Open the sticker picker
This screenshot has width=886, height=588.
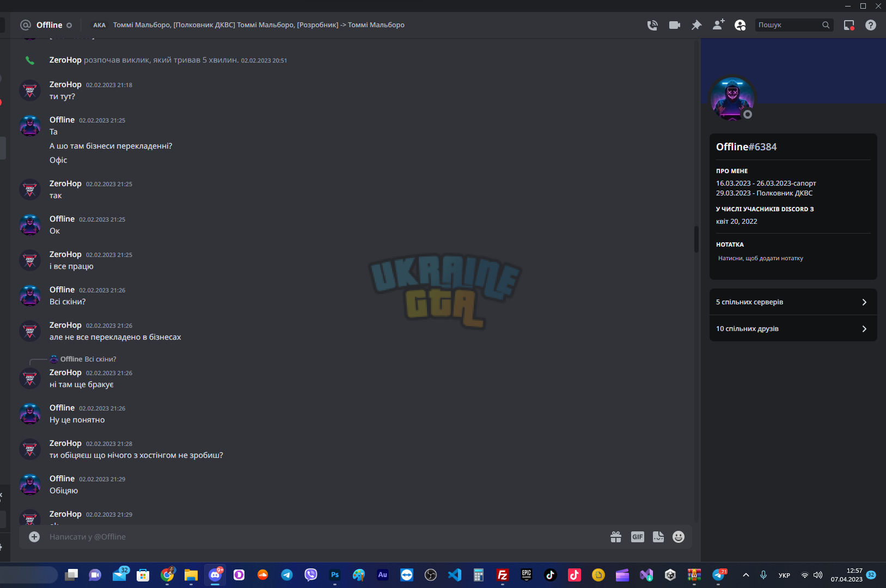[658, 537]
